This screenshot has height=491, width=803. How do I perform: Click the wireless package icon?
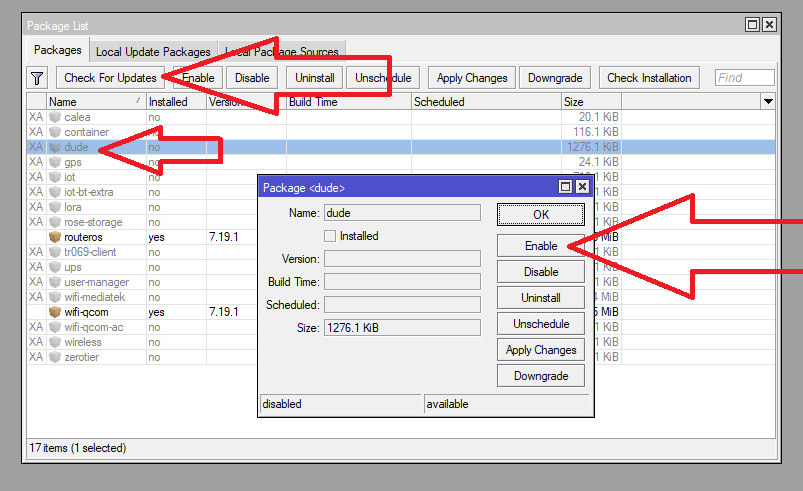tap(55, 342)
